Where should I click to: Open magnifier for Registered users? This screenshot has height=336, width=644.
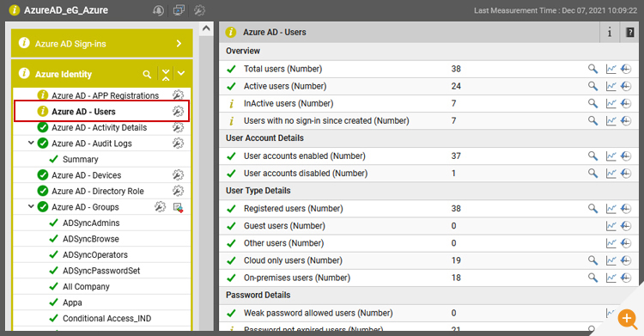(x=592, y=209)
